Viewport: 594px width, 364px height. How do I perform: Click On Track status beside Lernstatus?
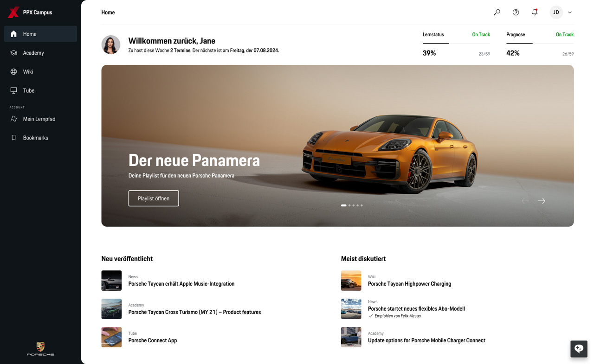click(x=481, y=35)
